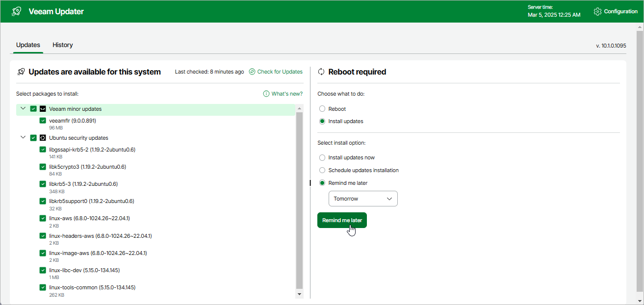Open Configuration gear icon
Viewport: 644px width, 305px height.
pos(597,11)
